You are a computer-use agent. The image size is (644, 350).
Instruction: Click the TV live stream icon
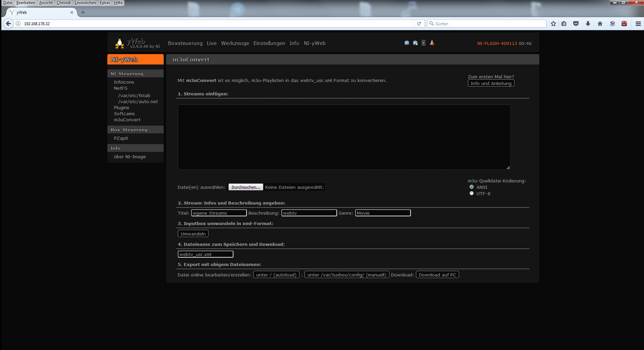[407, 43]
